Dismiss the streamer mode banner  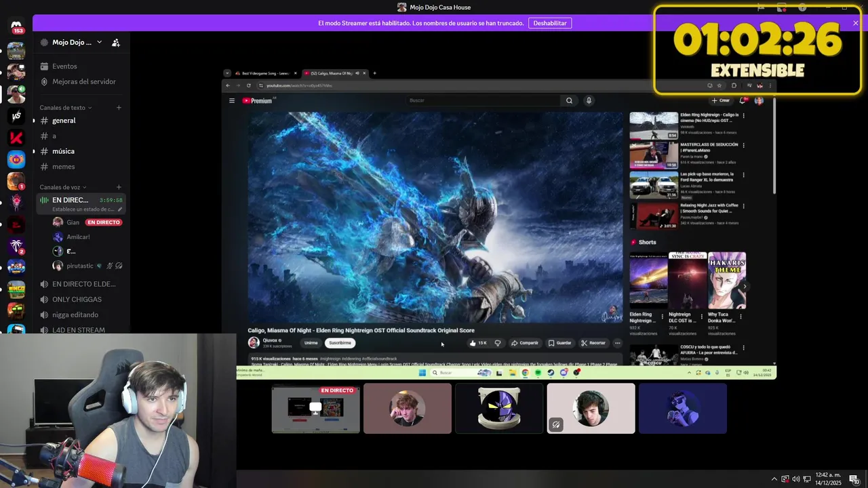click(x=855, y=23)
